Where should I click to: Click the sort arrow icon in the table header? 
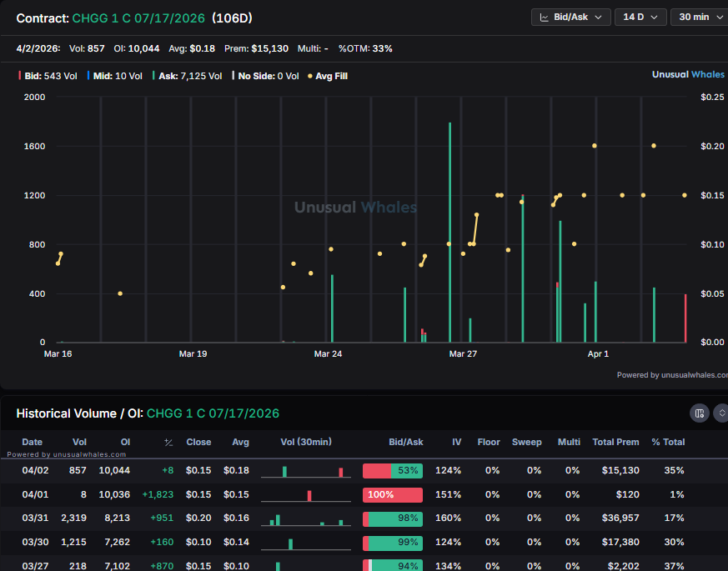point(168,442)
